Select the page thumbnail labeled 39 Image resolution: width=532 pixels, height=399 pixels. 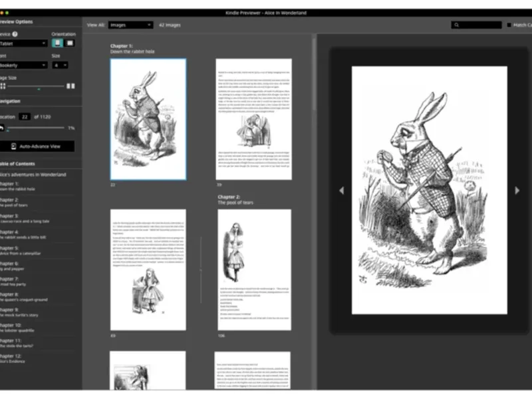click(x=254, y=119)
